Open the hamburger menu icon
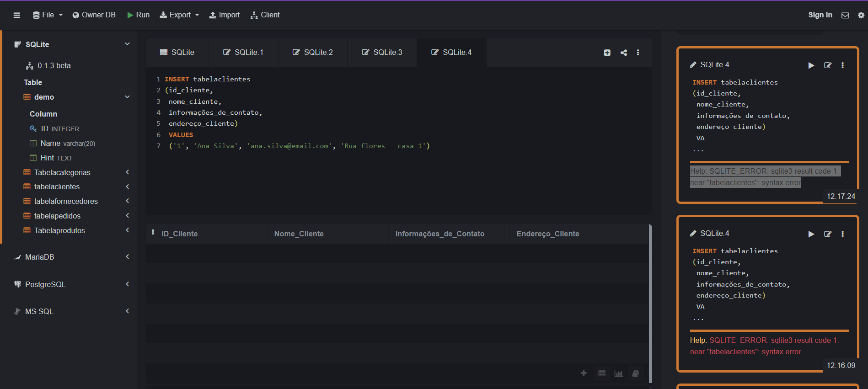This screenshot has width=868, height=389. [x=17, y=15]
